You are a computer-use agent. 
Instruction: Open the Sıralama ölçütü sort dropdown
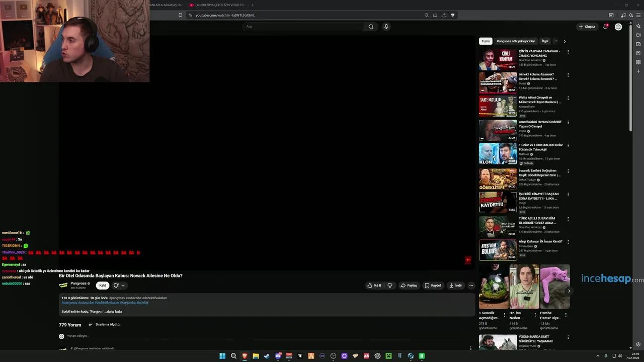[x=105, y=325]
